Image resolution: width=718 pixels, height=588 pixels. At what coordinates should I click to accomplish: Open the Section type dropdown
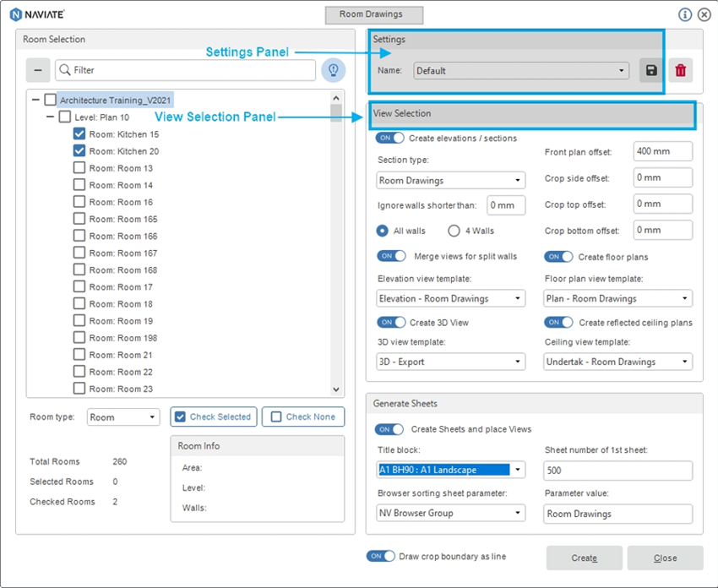coord(450,181)
